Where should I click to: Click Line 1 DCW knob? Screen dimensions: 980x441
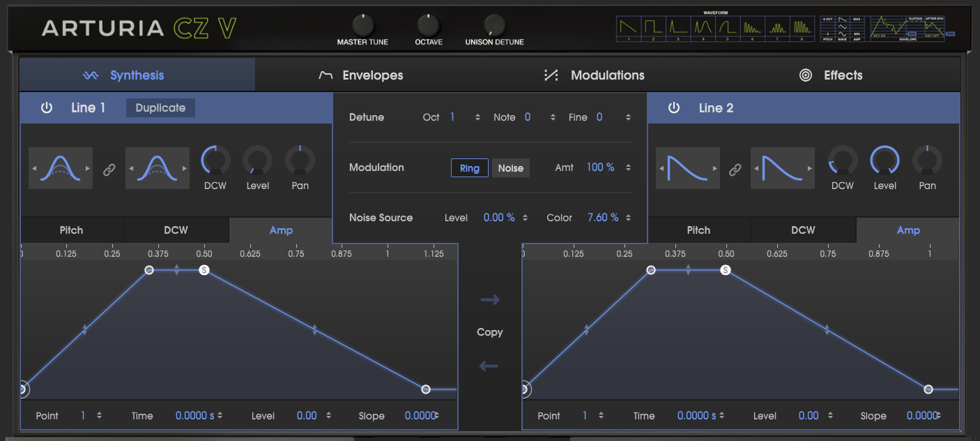[x=215, y=161]
